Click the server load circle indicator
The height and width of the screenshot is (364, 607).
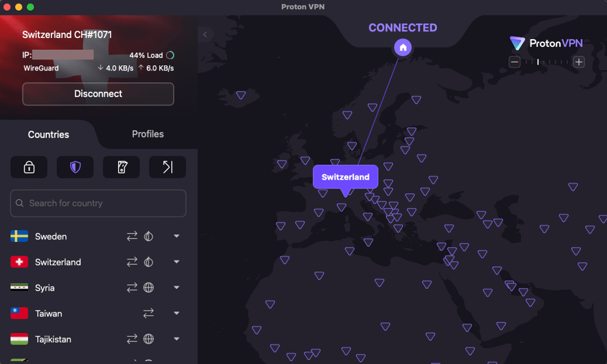coord(170,55)
